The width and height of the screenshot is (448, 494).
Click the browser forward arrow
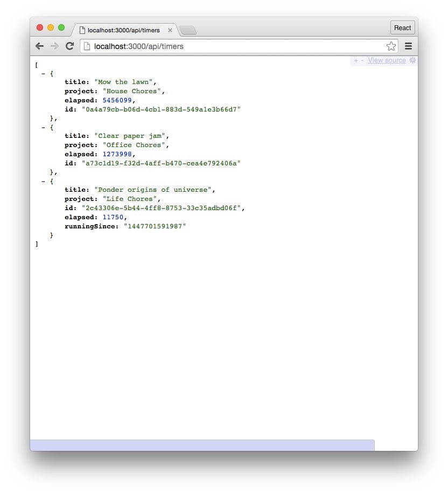click(55, 46)
